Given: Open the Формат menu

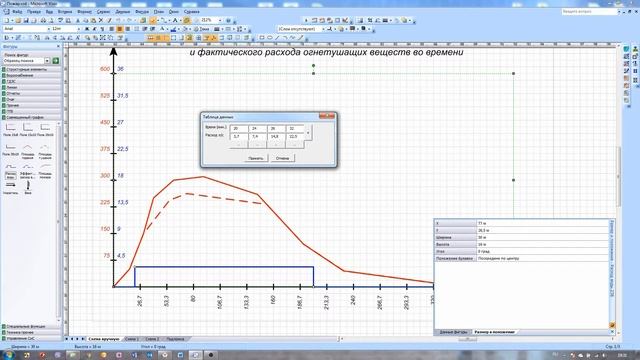Looking at the screenshot, I should (84, 12).
